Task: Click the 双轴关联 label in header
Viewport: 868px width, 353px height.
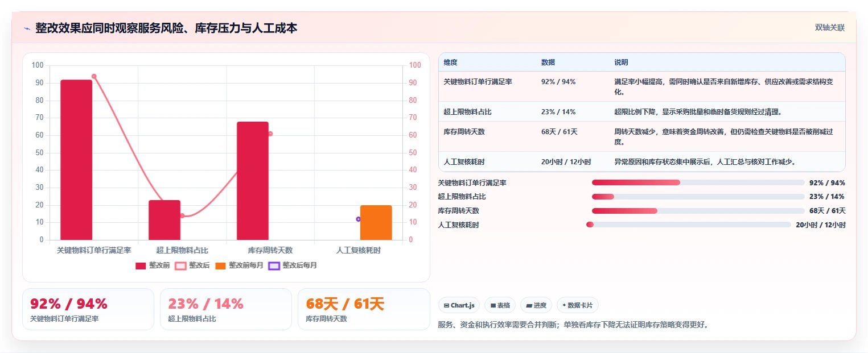Action: coord(829,28)
